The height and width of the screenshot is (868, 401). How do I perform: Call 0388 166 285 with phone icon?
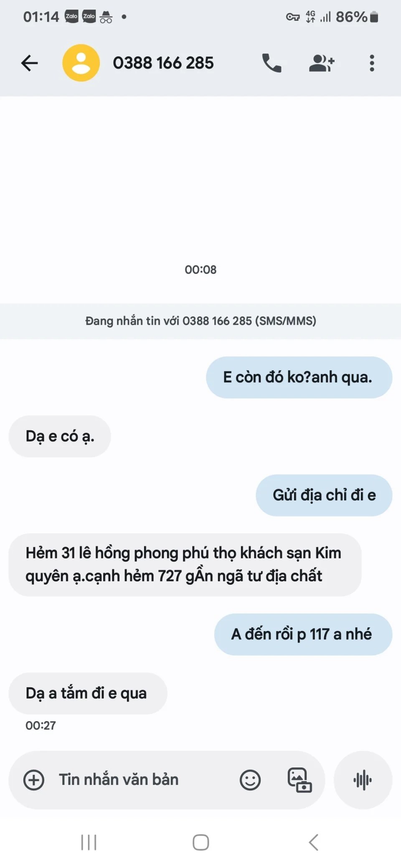pos(272,63)
